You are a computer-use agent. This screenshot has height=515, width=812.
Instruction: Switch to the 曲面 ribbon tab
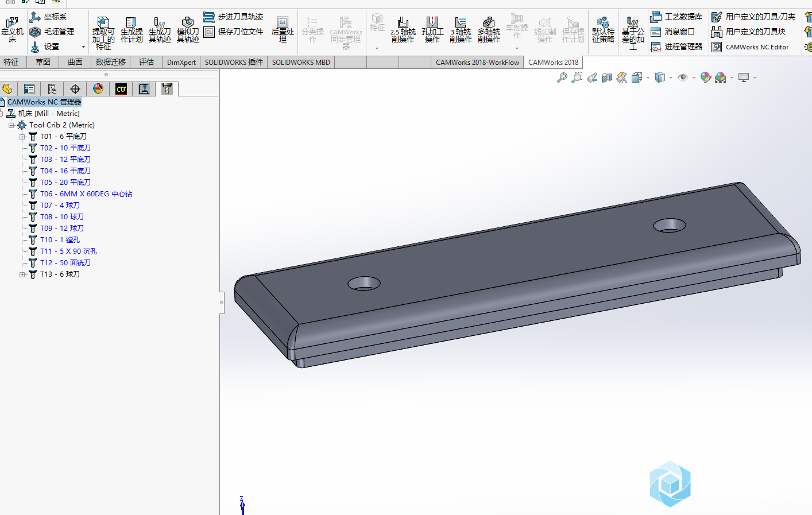[x=75, y=62]
